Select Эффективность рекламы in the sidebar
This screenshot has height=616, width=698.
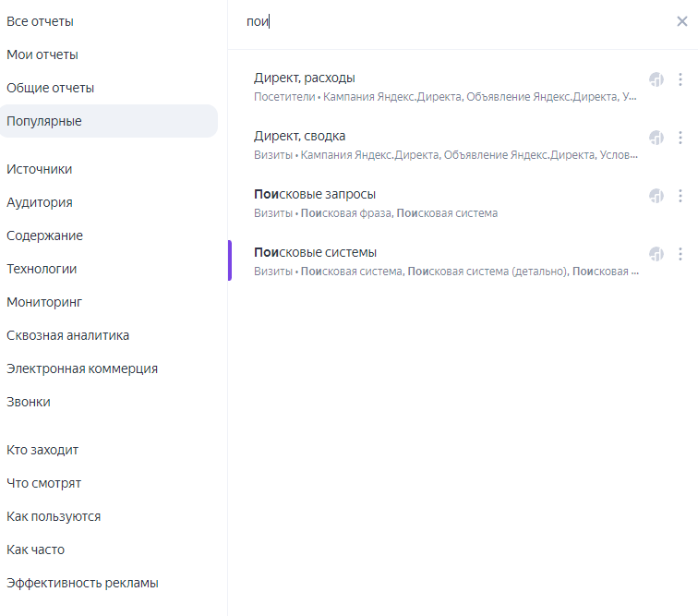(82, 583)
